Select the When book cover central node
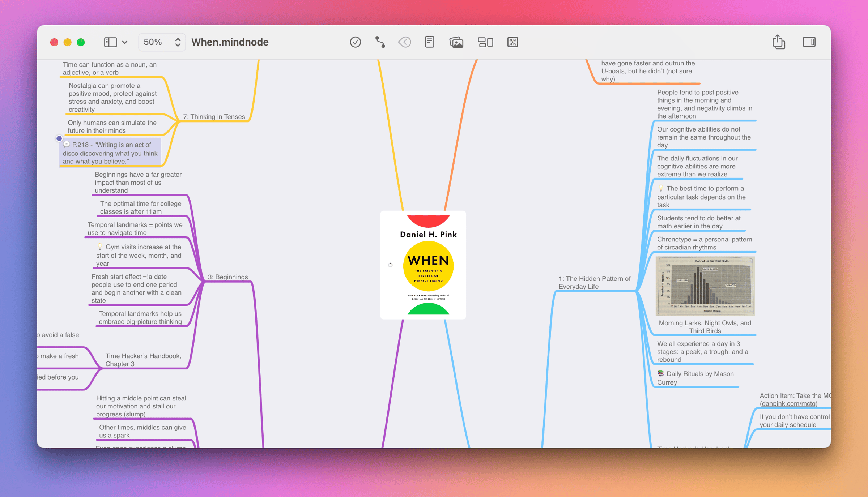The height and width of the screenshot is (497, 868). 423,265
